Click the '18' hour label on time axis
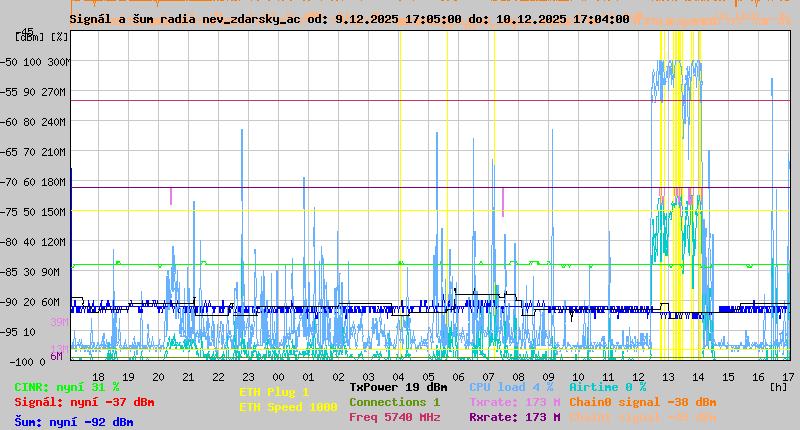Screen dimensions: 800x430 (x=98, y=377)
